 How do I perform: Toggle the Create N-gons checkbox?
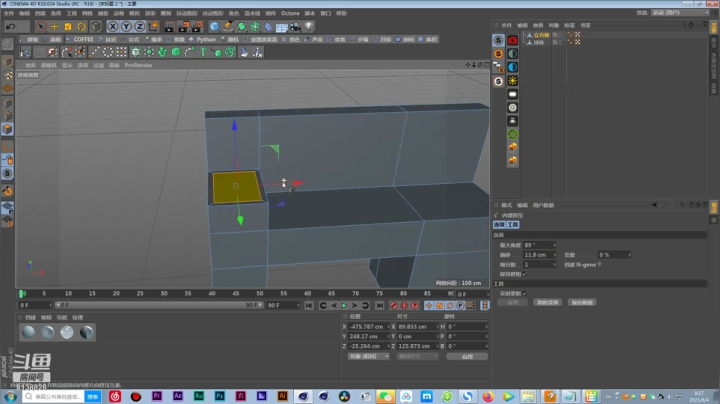coord(600,264)
